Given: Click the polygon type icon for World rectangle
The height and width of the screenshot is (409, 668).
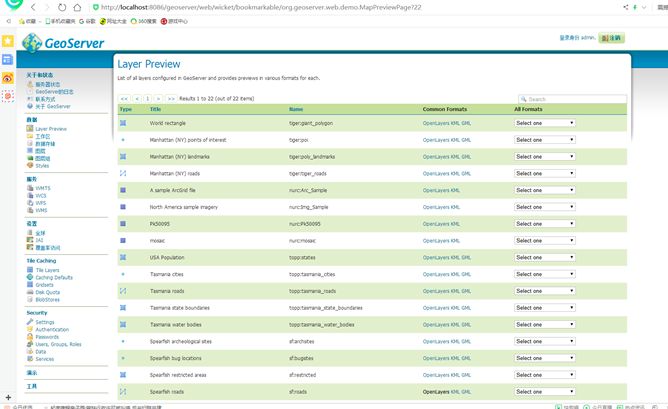Looking at the screenshot, I should [123, 123].
